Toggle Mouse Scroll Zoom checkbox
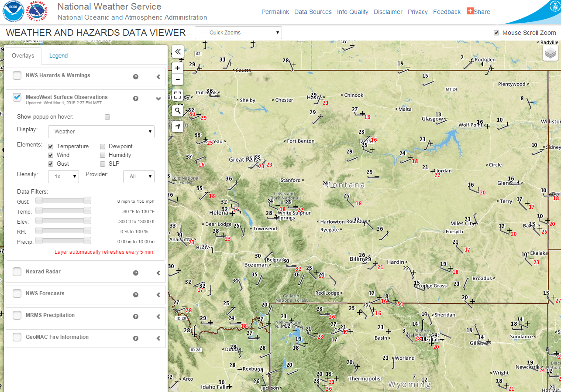 496,33
